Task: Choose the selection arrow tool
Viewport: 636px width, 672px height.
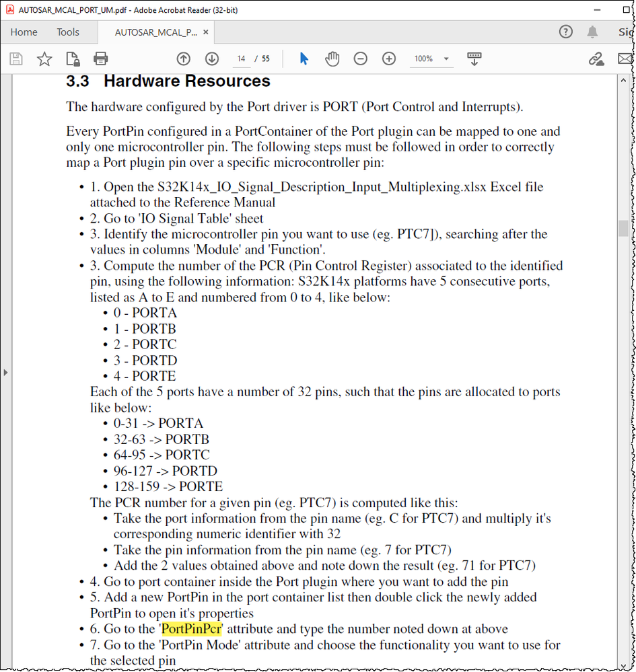Action: coord(304,59)
